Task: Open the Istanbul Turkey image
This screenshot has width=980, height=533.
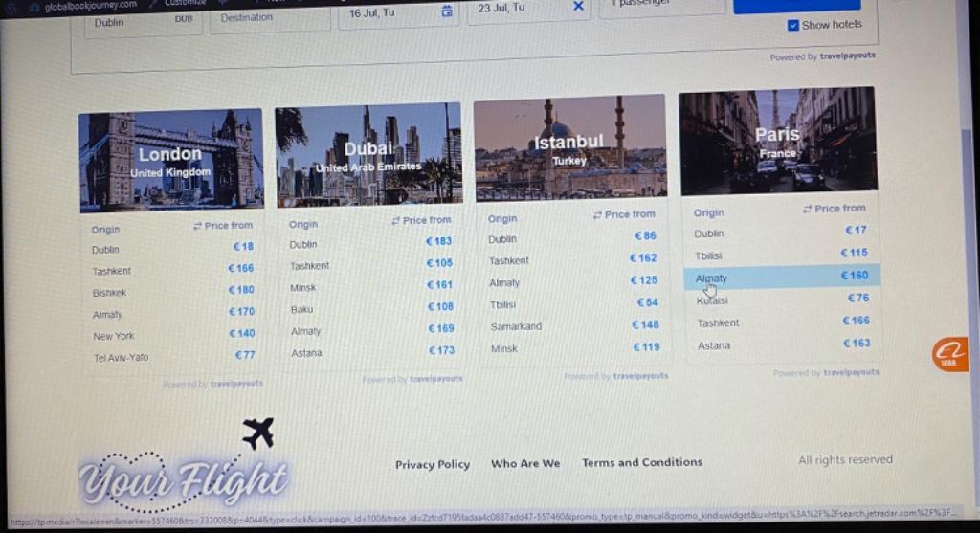Action: [x=570, y=148]
